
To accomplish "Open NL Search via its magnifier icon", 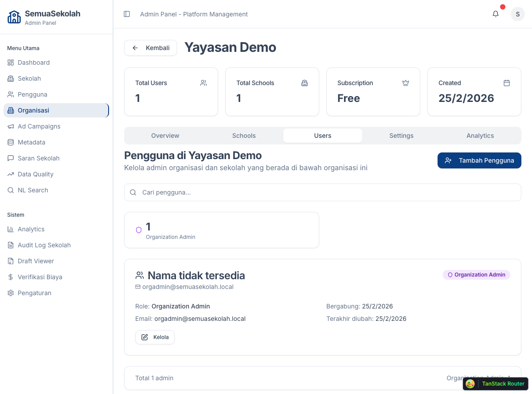I will (x=10, y=190).
